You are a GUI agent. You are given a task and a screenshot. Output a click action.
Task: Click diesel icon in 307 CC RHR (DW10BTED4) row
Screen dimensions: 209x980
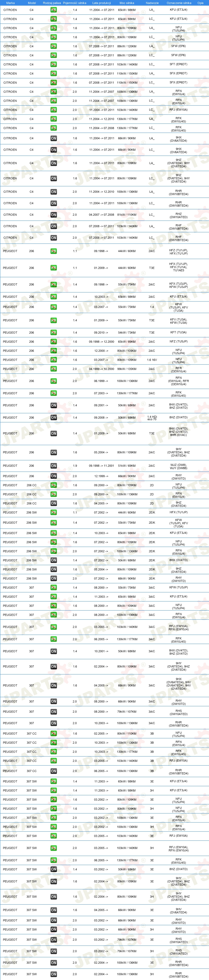(54, 771)
